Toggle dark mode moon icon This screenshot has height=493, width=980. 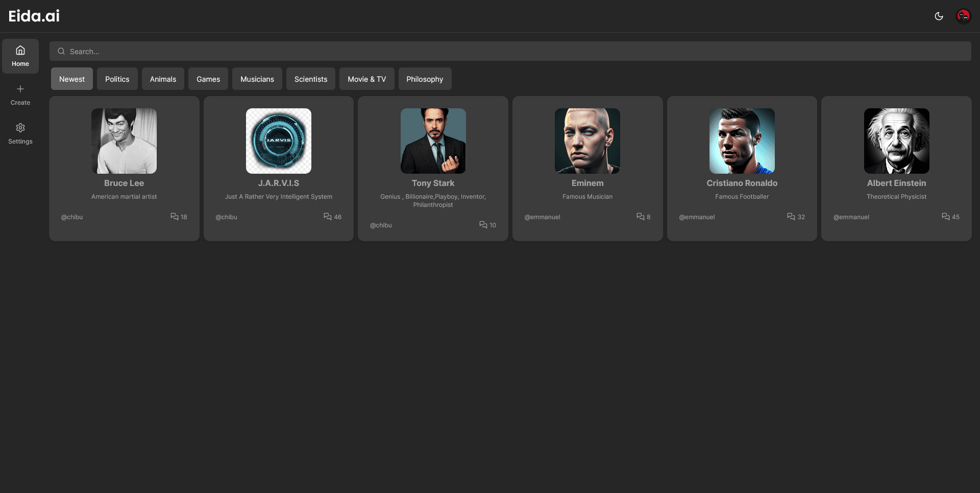click(x=939, y=16)
